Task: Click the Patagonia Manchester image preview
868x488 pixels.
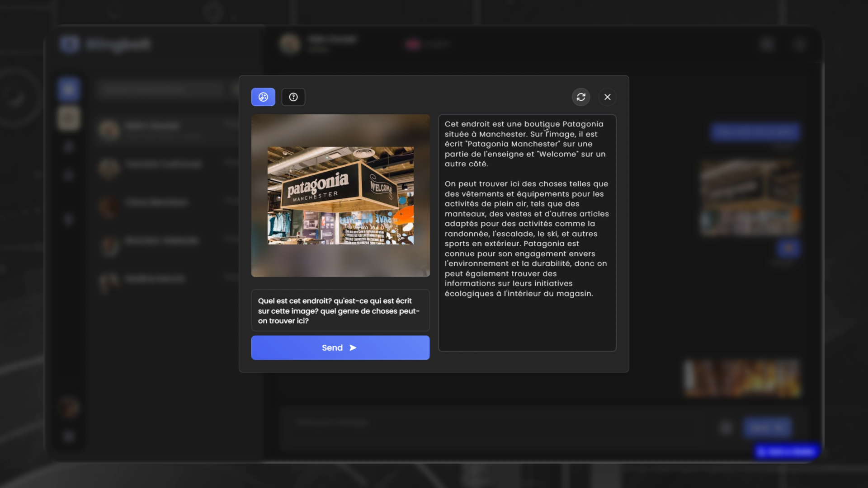Action: pos(340,195)
